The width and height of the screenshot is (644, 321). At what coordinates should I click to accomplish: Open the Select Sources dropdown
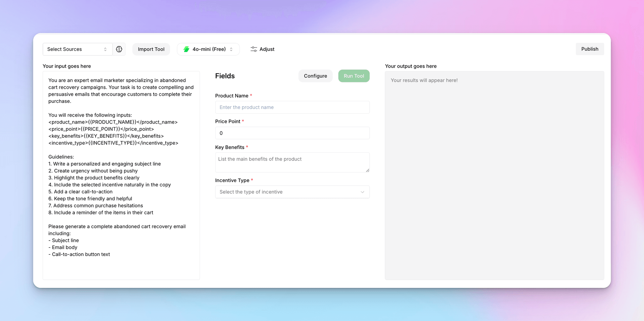coord(77,49)
